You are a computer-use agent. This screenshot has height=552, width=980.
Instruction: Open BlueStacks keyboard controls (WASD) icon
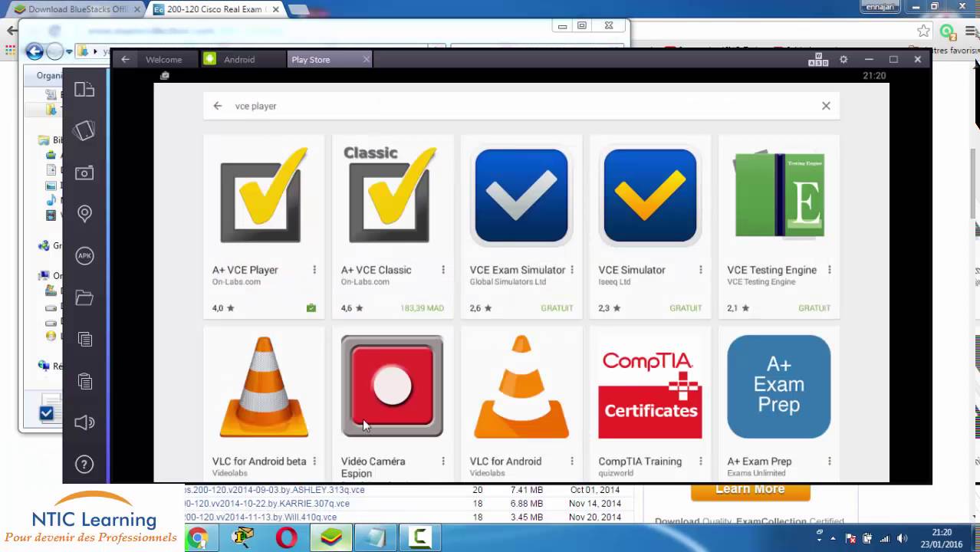point(817,59)
